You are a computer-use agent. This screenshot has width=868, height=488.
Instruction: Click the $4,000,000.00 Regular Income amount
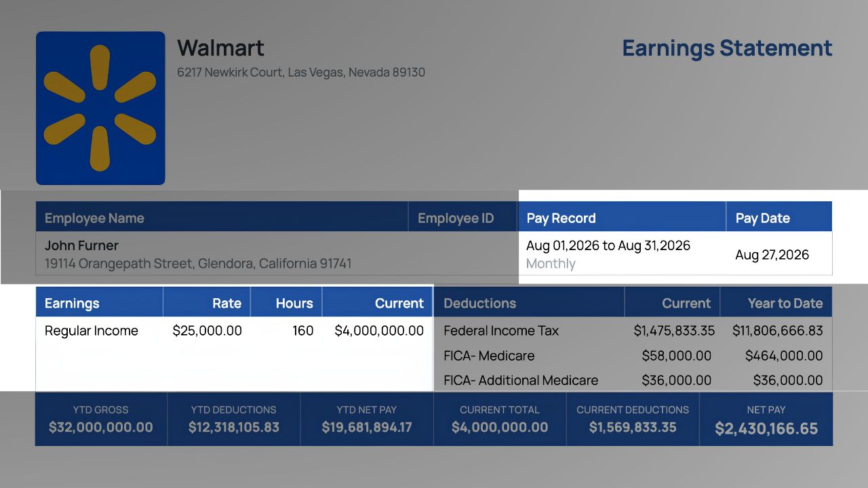379,331
